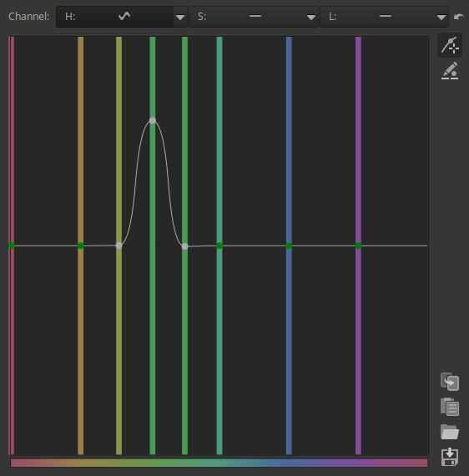Open the L channel curve type dropdown arrow

(x=441, y=17)
